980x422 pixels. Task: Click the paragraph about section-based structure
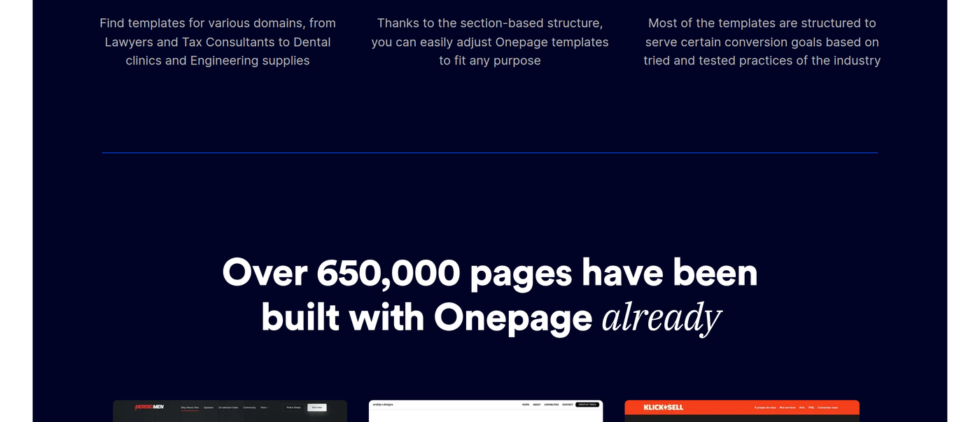490,42
